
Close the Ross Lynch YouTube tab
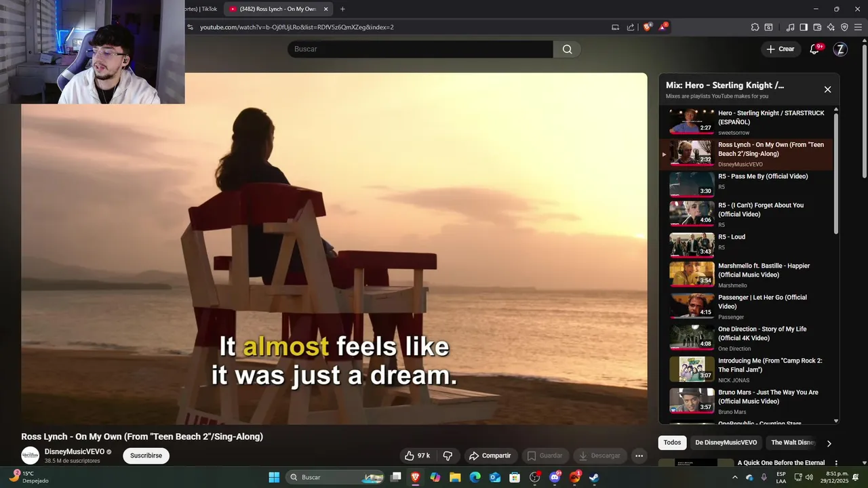(326, 9)
